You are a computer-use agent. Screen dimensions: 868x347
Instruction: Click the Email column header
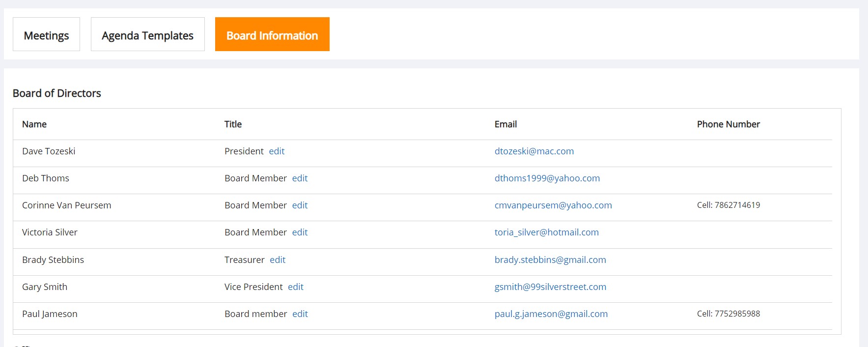tap(505, 124)
